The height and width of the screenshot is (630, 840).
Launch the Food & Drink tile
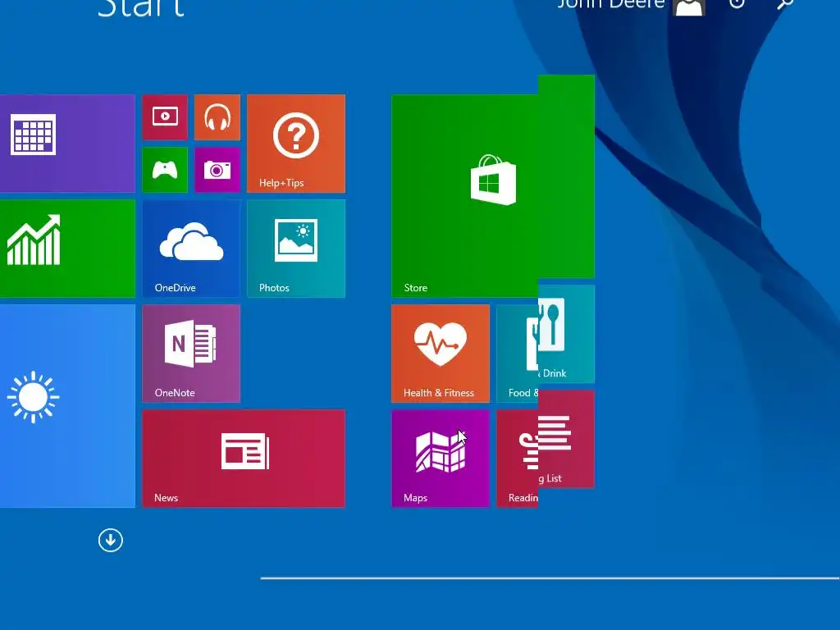[x=546, y=344]
